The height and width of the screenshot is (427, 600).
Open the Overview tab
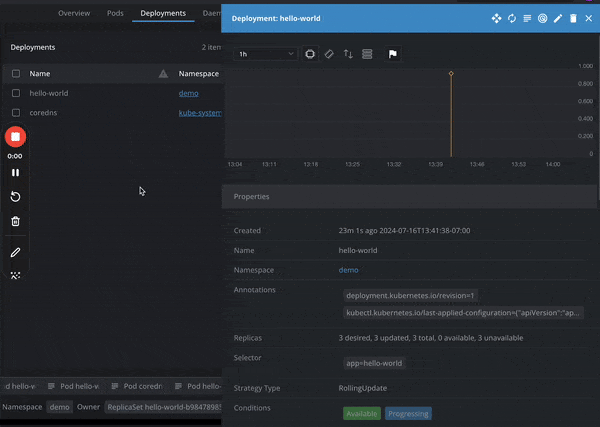click(74, 13)
